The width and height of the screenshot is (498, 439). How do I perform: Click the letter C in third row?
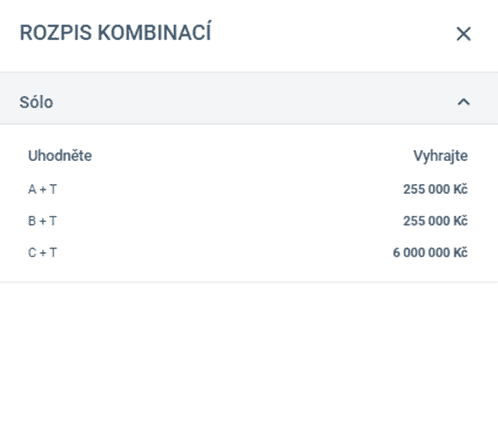click(32, 252)
